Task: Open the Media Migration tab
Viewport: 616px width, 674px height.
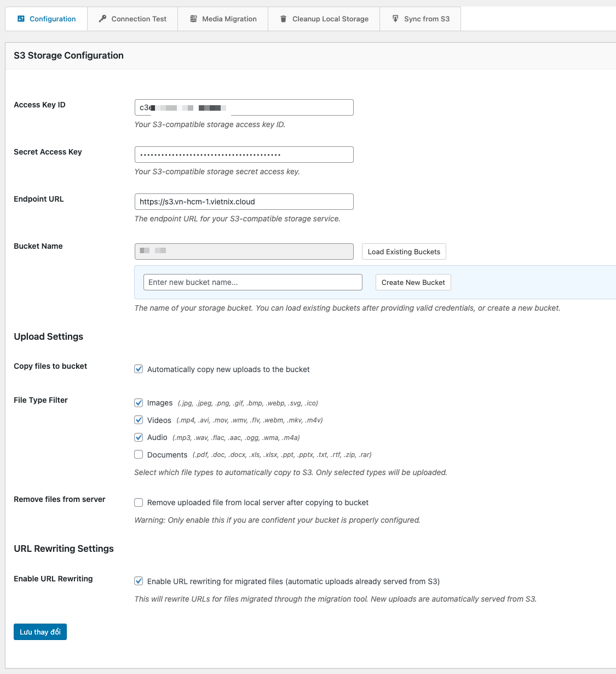Action: pyautogui.click(x=229, y=19)
